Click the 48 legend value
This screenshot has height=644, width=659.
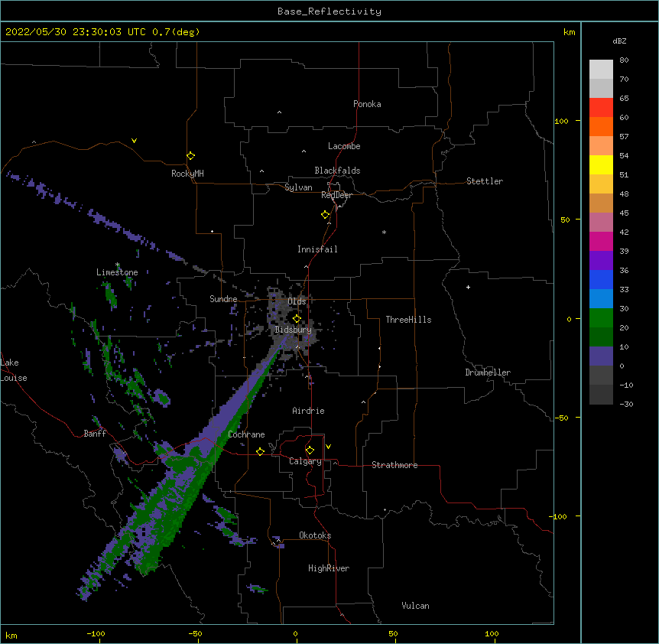624,194
